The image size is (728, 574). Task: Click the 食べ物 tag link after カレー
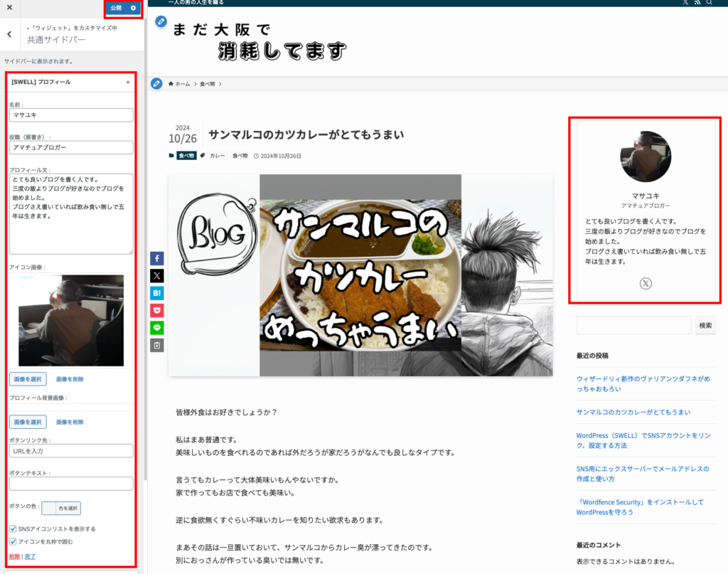pos(240,156)
